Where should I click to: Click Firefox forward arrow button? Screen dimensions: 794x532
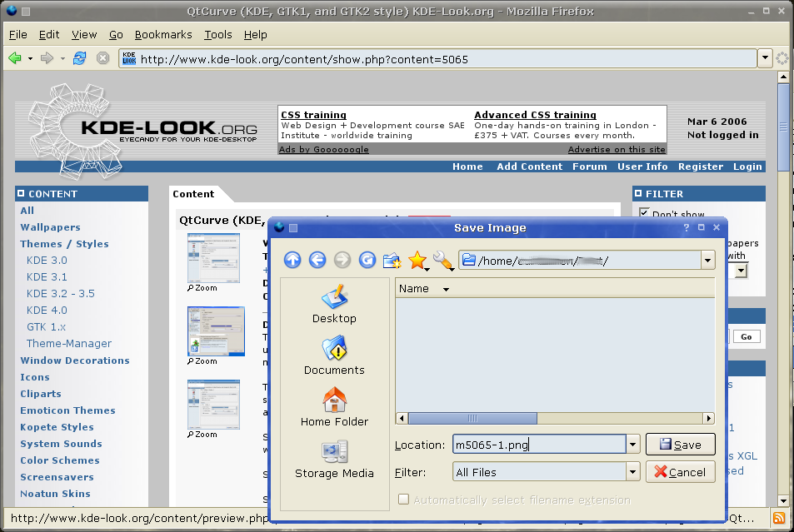click(x=47, y=58)
